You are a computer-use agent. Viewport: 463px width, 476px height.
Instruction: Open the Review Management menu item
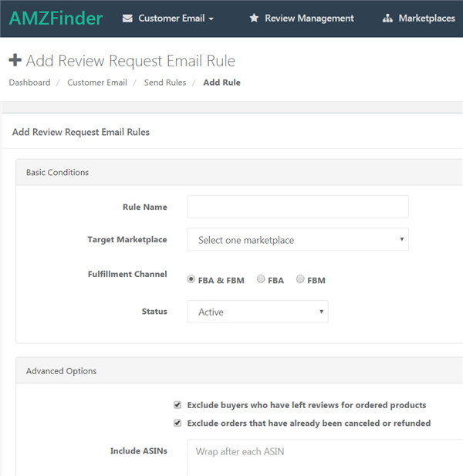309,19
